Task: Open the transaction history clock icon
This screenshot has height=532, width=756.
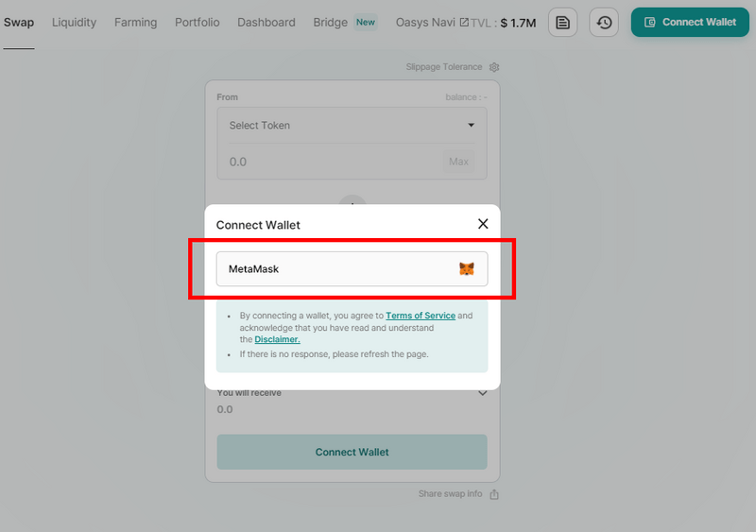Action: pyautogui.click(x=604, y=22)
